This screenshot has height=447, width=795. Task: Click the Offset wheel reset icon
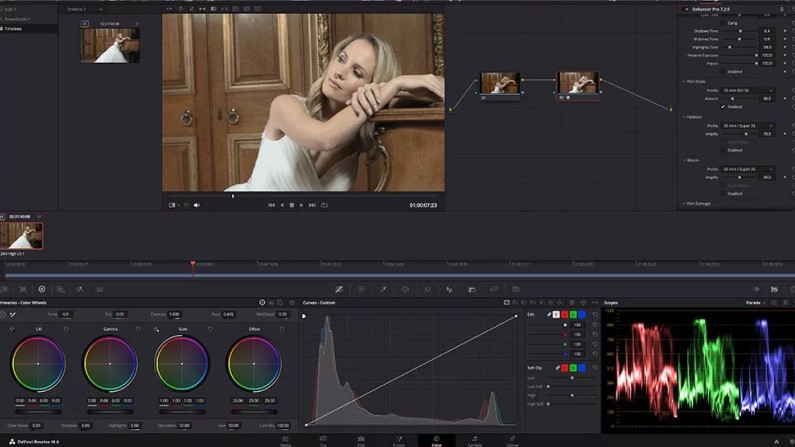click(x=282, y=329)
